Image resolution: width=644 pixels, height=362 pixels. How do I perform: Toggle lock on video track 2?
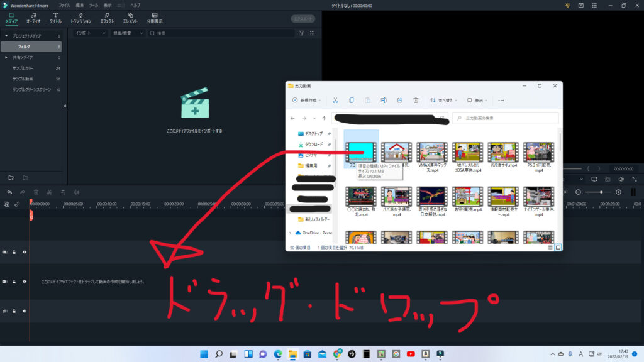(14, 252)
